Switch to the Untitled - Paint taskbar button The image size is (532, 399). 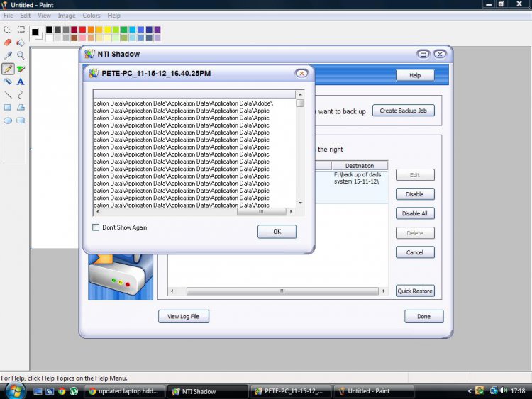click(x=374, y=391)
